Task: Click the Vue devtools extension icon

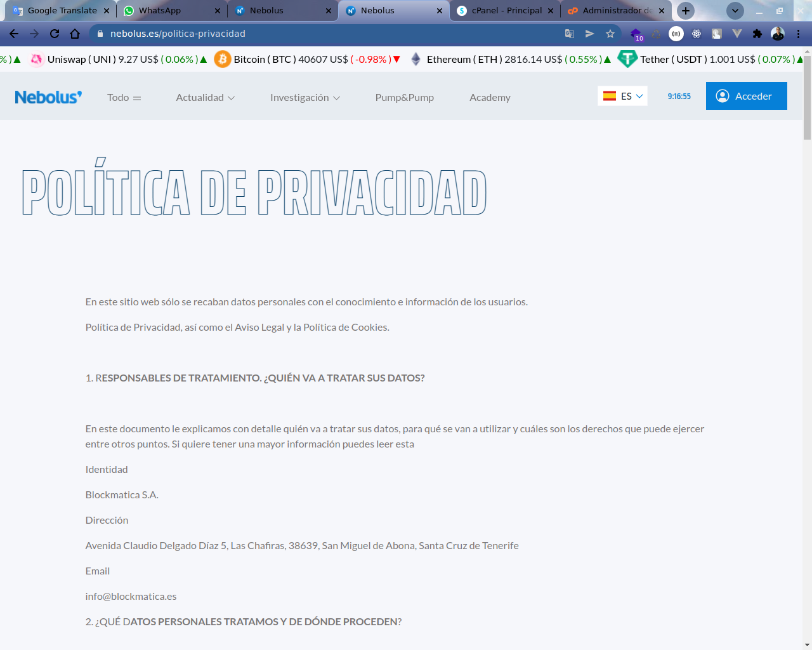Action: click(x=737, y=34)
